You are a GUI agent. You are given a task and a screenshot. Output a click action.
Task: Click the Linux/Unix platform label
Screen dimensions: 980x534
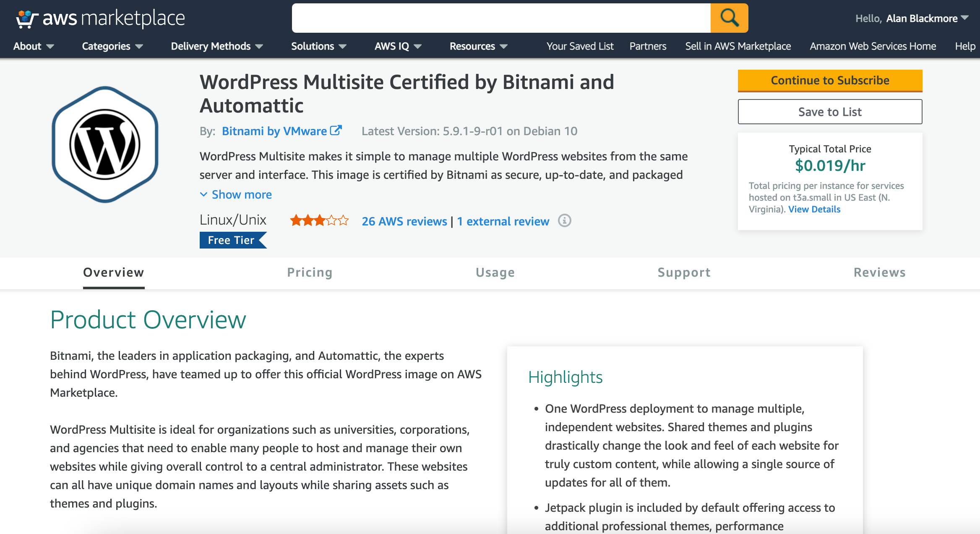233,220
